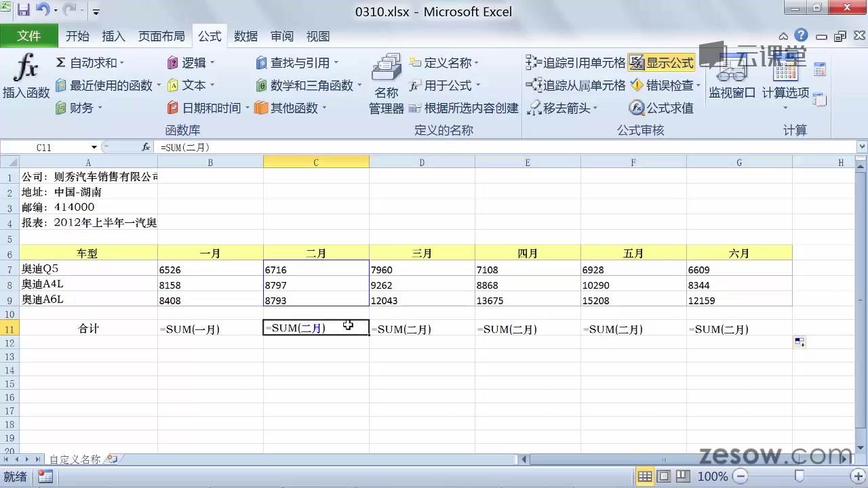The image size is (868, 488).
Task: Switch to Page Layout view in status bar
Action: (x=664, y=476)
